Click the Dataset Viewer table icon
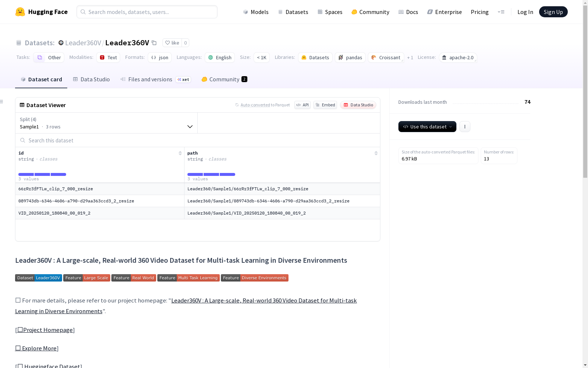This screenshot has height=368, width=588. 22,105
